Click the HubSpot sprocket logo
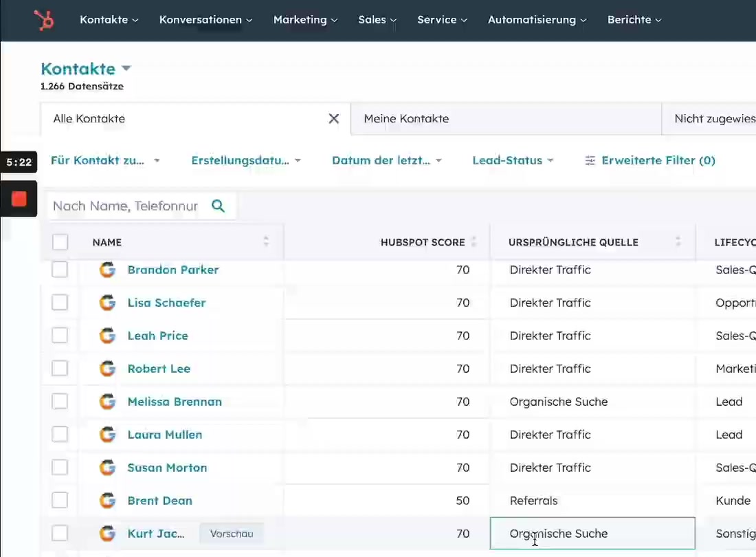 [43, 20]
